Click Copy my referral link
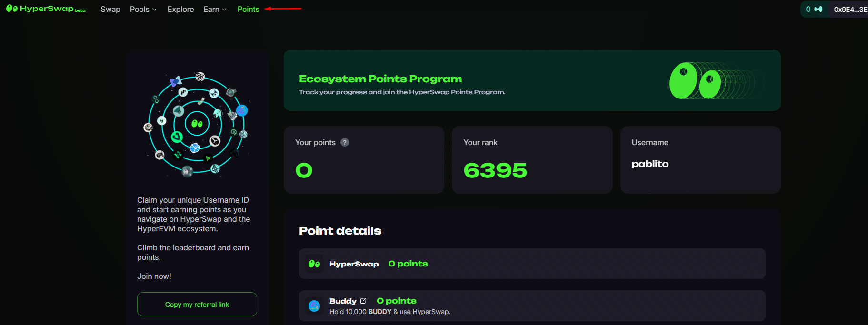Image resolution: width=868 pixels, height=325 pixels. pyautogui.click(x=197, y=304)
